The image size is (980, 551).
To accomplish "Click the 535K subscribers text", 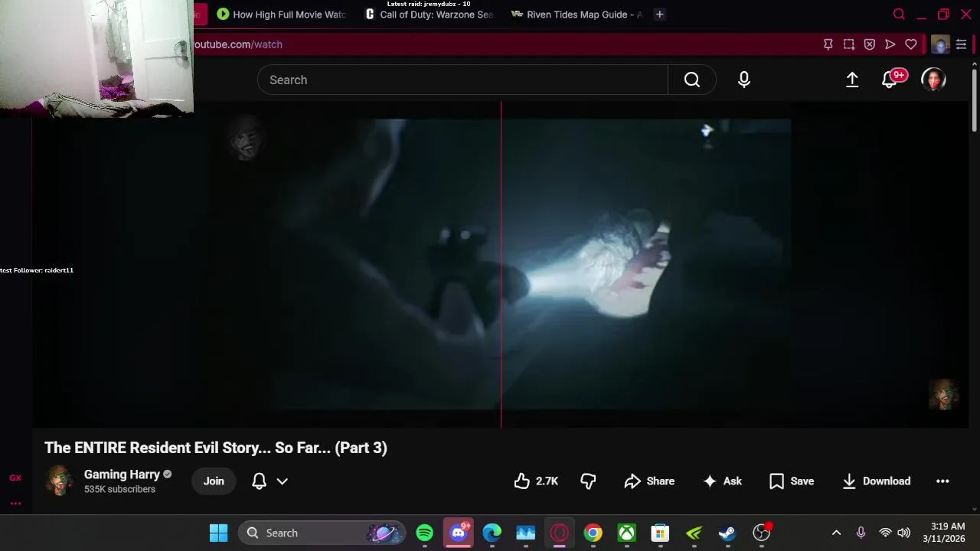I will (119, 489).
